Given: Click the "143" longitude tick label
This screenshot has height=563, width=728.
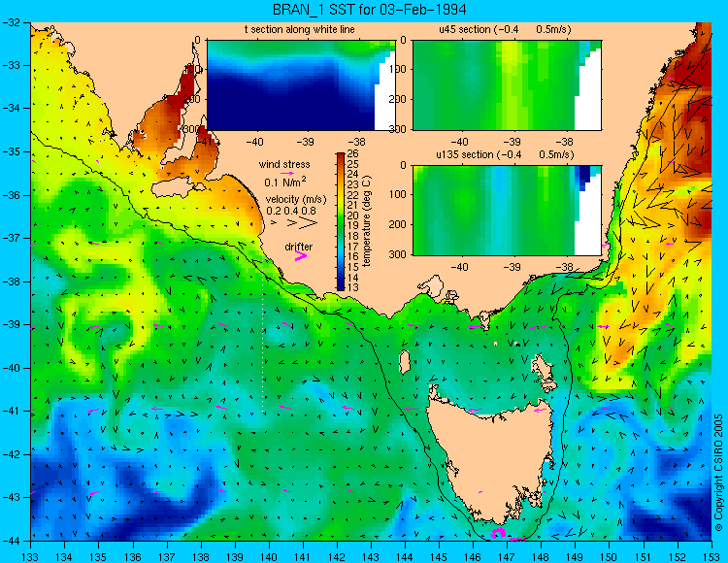Looking at the screenshot, I should click(371, 557).
